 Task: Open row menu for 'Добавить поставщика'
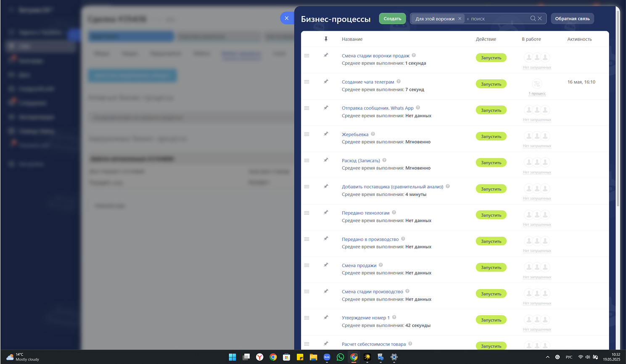click(x=307, y=187)
